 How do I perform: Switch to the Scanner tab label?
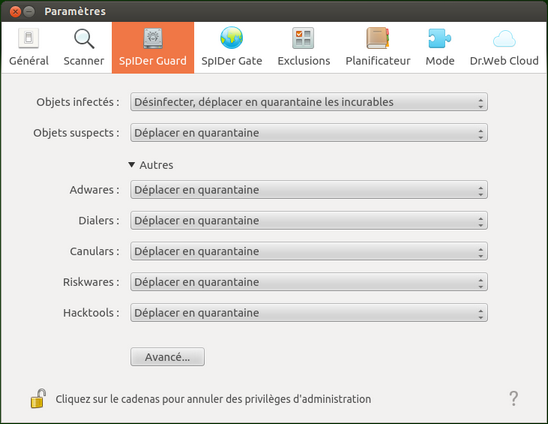pos(84,61)
